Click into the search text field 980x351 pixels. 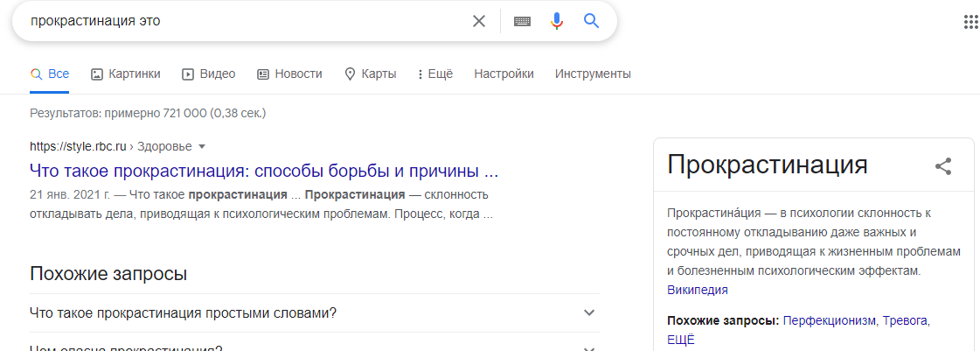(244, 21)
